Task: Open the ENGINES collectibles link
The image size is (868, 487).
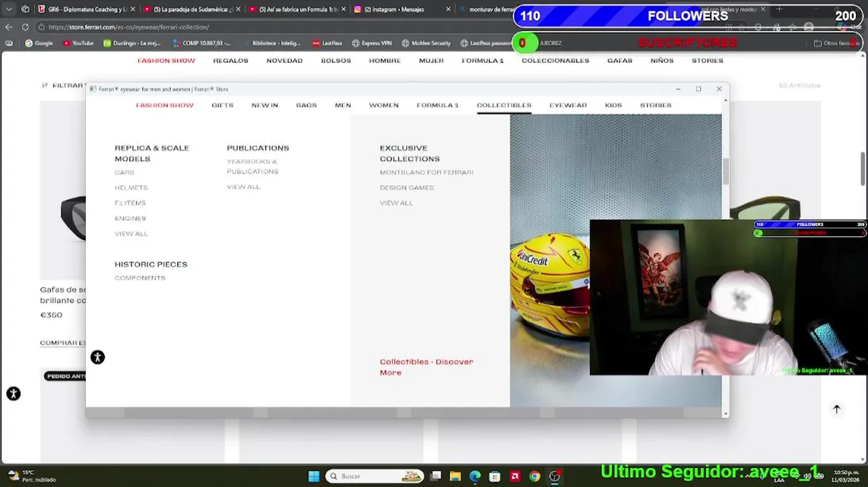Action: (x=130, y=218)
